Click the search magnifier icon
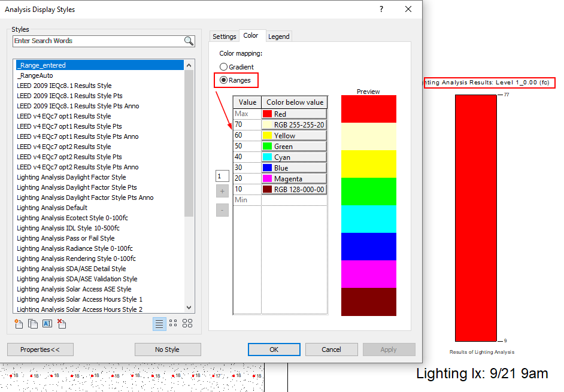The height and width of the screenshot is (392, 564). [x=189, y=41]
